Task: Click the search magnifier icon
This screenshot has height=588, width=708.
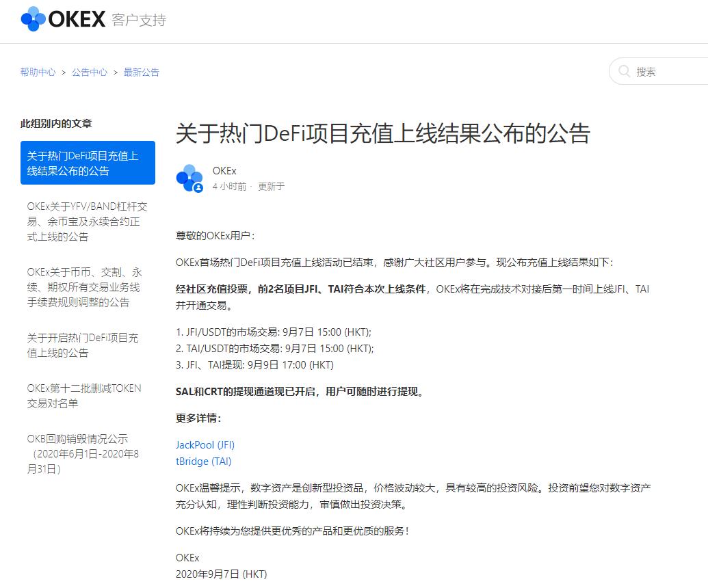Action: pyautogui.click(x=625, y=71)
